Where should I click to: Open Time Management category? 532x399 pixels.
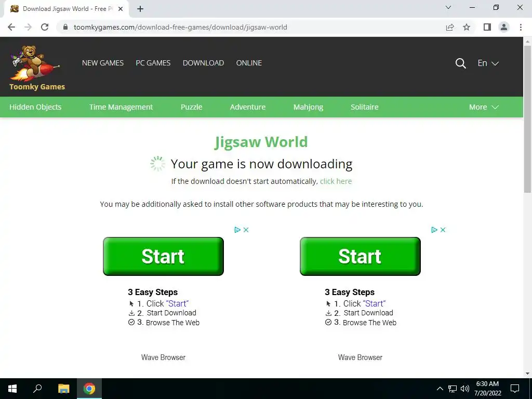pyautogui.click(x=121, y=107)
